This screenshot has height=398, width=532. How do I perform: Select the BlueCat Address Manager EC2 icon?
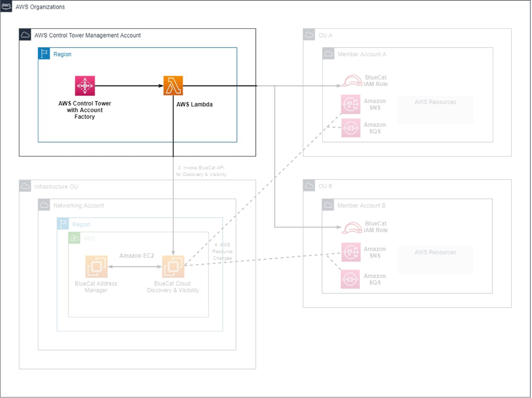(x=96, y=266)
